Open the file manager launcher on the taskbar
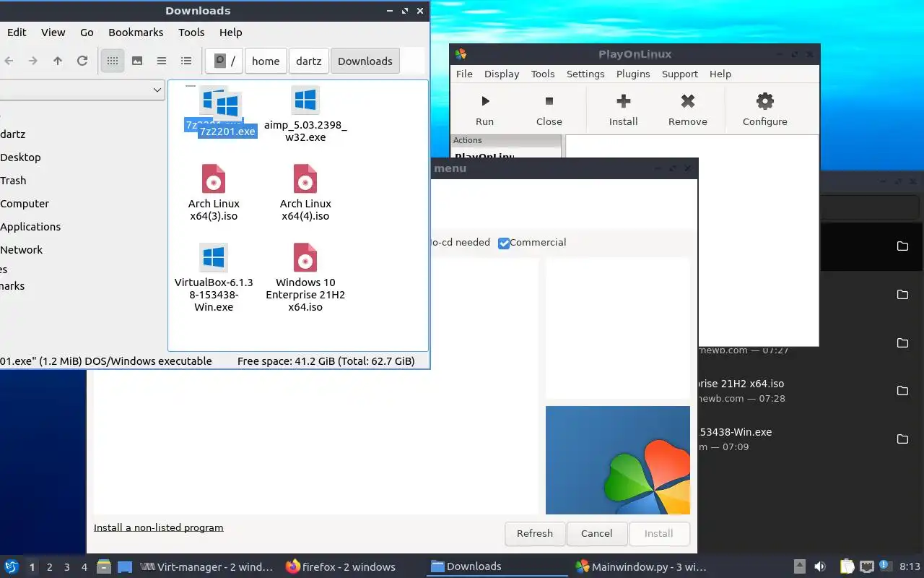The image size is (924, 578). click(x=104, y=567)
